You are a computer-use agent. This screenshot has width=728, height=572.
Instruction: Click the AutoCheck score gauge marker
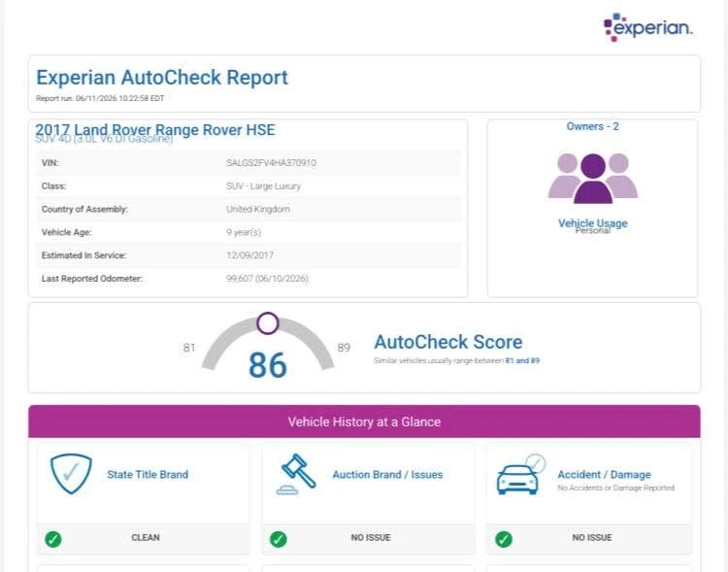pyautogui.click(x=268, y=323)
